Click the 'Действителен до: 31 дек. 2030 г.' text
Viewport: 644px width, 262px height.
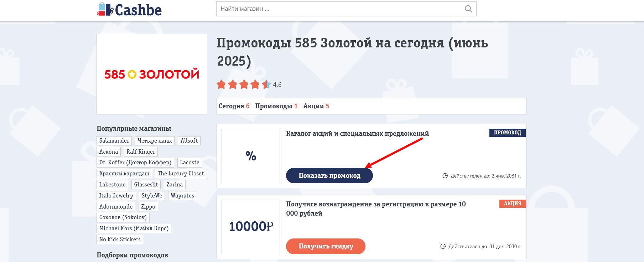(485, 246)
